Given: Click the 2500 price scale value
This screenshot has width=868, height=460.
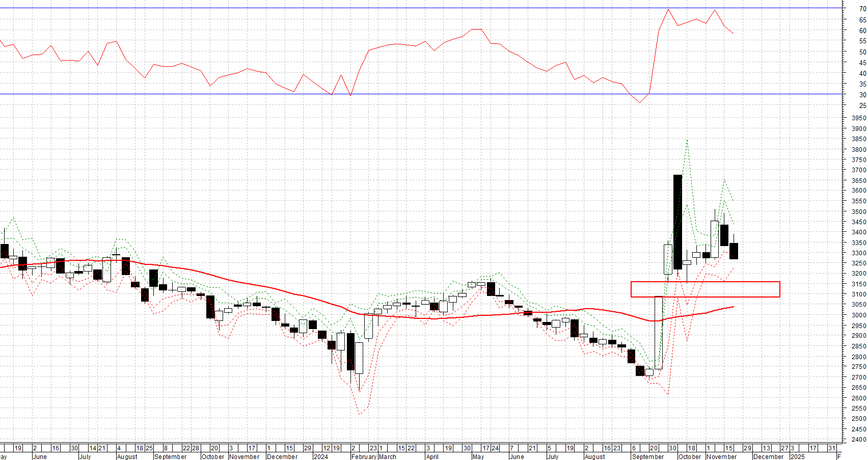Looking at the screenshot, I should click(x=858, y=419).
